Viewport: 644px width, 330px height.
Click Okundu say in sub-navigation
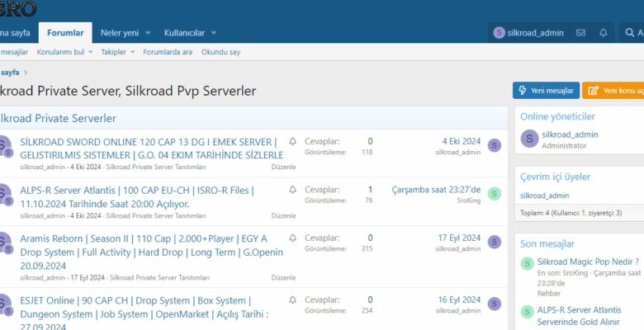click(x=220, y=52)
